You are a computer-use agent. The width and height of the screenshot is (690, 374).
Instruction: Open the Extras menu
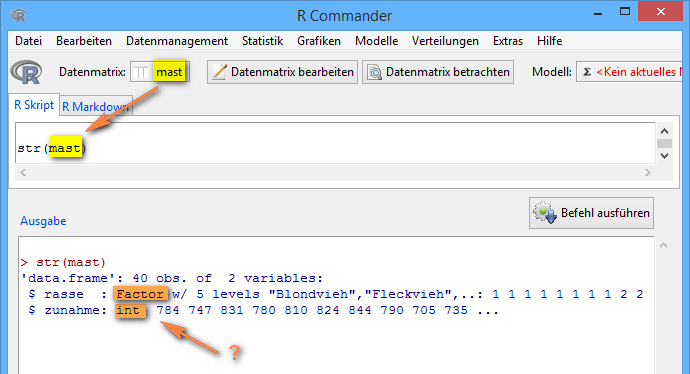(508, 41)
